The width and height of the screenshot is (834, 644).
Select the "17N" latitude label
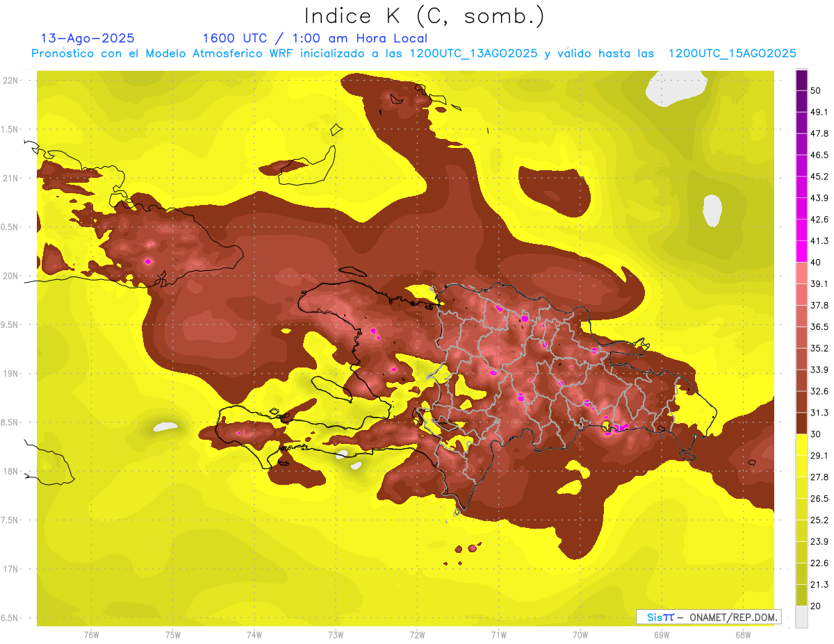coord(11,569)
